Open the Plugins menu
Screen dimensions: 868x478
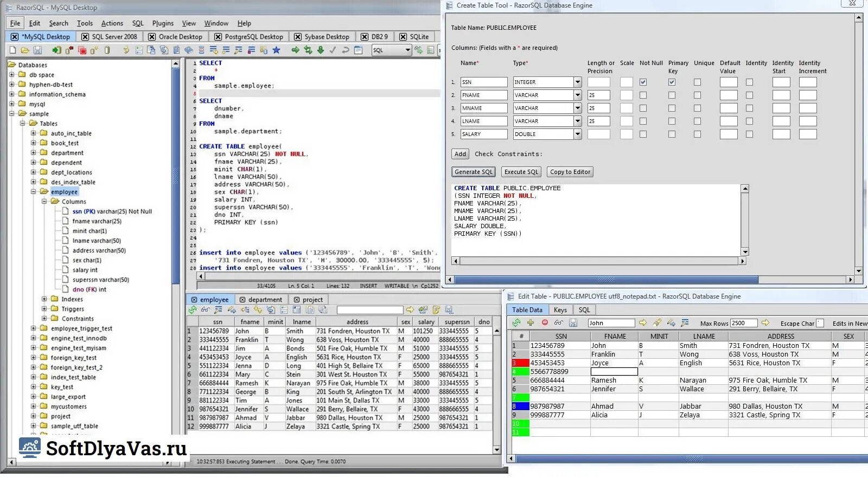coord(163,23)
